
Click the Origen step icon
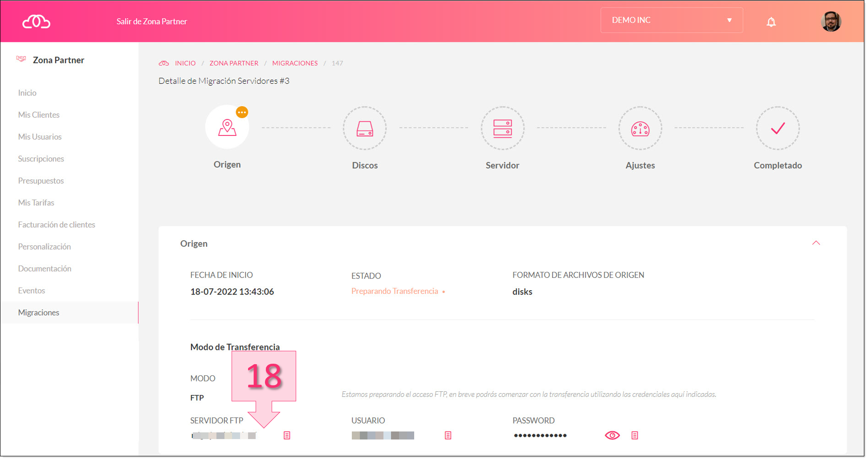pyautogui.click(x=227, y=127)
